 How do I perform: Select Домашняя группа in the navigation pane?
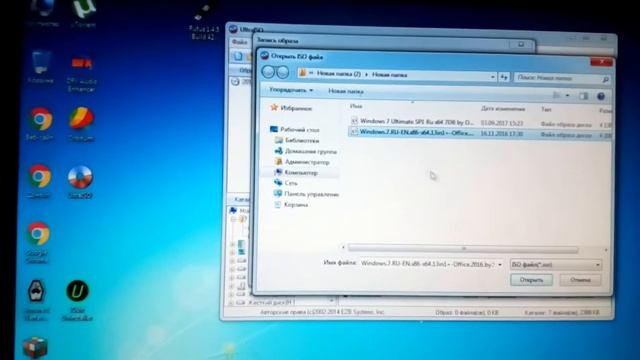point(306,151)
